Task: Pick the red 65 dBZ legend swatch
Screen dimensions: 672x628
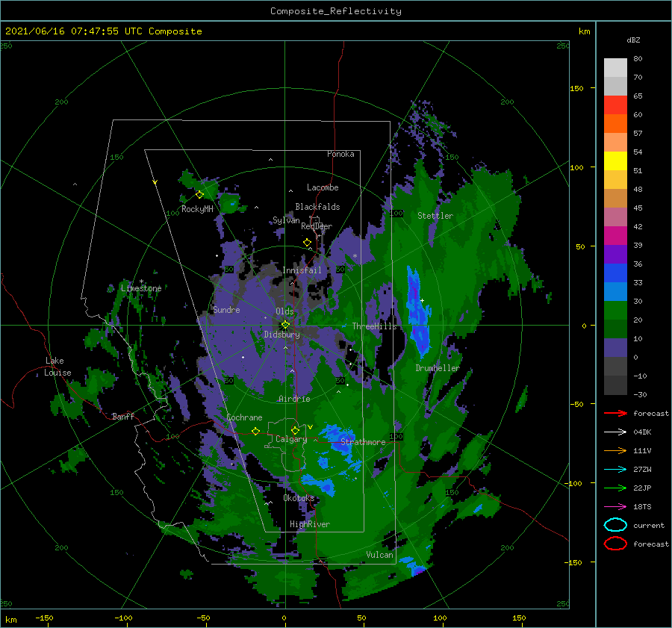Action: [x=615, y=105]
